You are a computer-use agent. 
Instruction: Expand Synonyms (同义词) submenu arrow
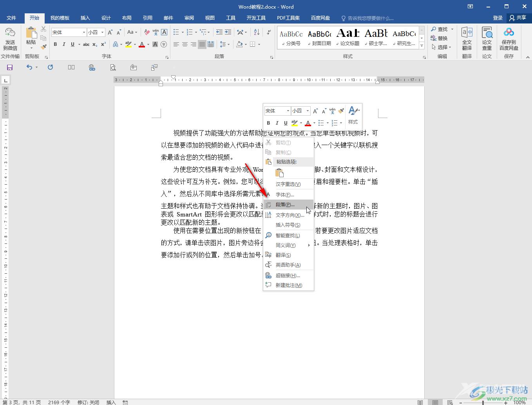click(309, 245)
